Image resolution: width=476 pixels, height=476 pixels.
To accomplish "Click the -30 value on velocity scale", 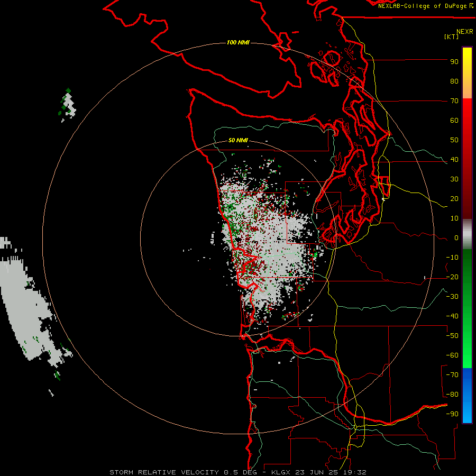I will (x=452, y=297).
